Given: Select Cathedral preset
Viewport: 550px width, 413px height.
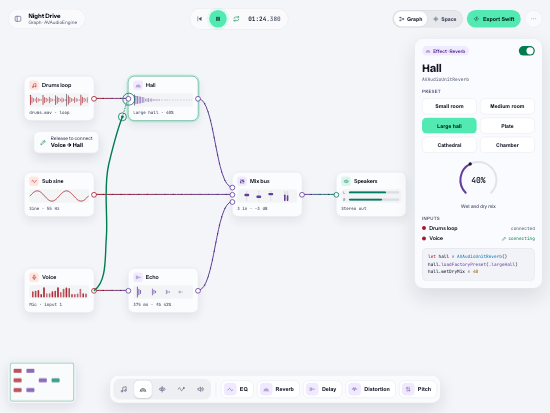Looking at the screenshot, I should click(449, 145).
